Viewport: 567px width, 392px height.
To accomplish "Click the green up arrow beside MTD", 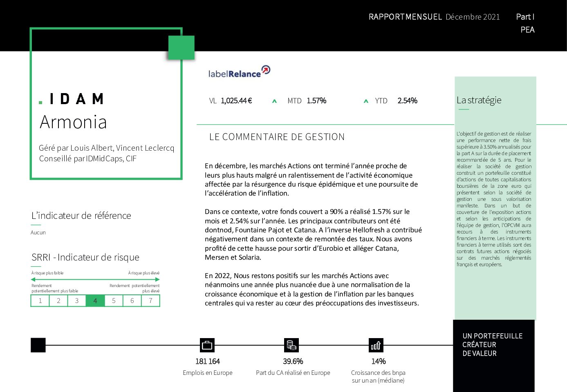I will (274, 101).
